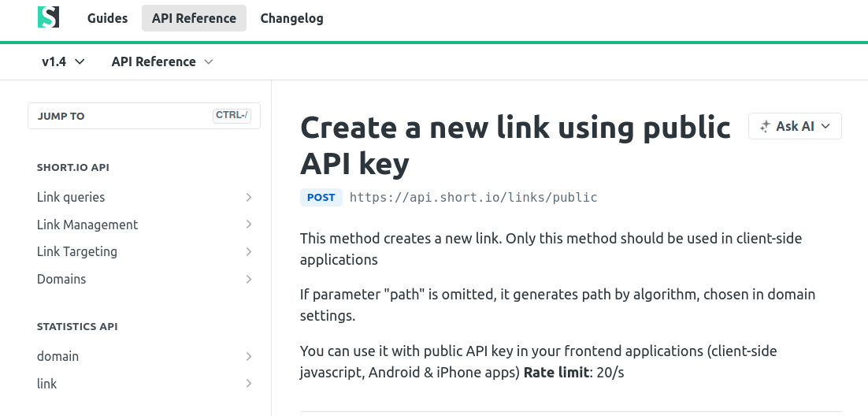868x416 pixels.
Task: Expand the link statistics chevron
Action: [x=249, y=384]
